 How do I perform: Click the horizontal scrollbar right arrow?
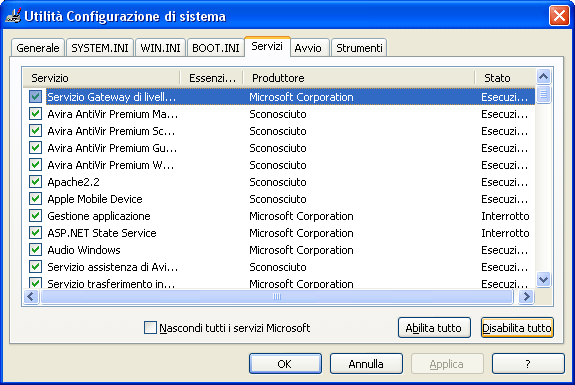[527, 296]
